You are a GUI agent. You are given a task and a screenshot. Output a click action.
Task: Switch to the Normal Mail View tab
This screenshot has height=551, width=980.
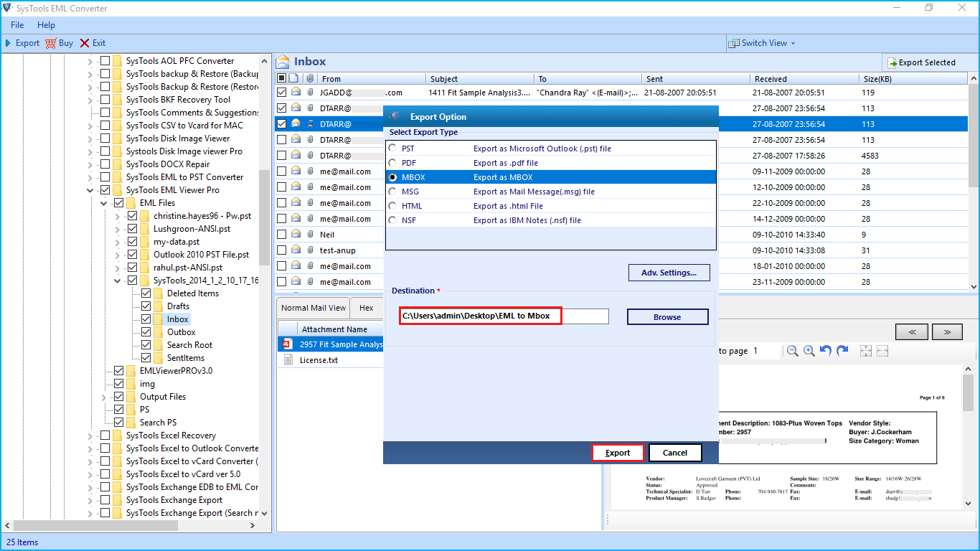(314, 308)
